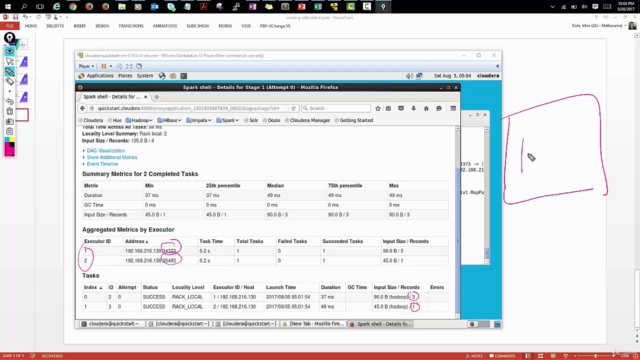Open the Impala bookmarks dropdown
The height and width of the screenshot is (360, 640).
199,120
